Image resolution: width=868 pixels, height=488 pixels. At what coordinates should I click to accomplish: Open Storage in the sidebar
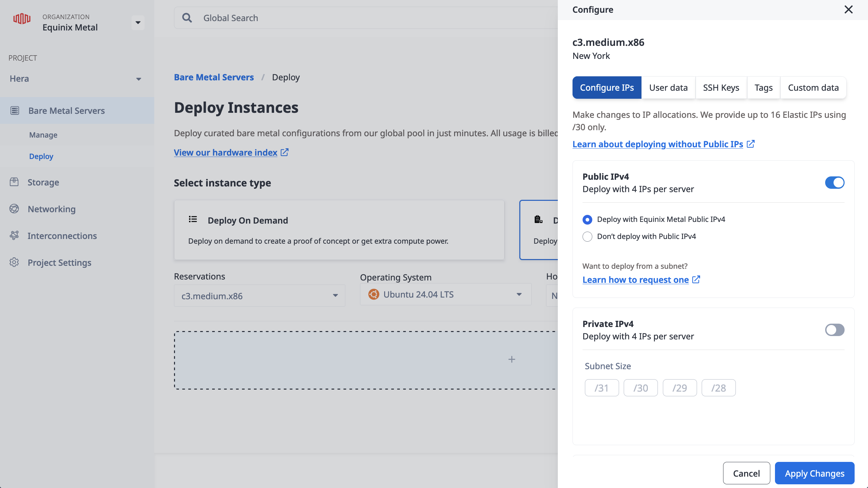click(43, 182)
